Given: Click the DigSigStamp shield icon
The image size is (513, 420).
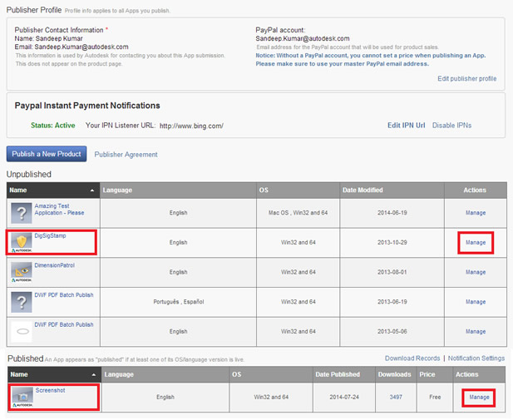Looking at the screenshot, I should pyautogui.click(x=22, y=243).
